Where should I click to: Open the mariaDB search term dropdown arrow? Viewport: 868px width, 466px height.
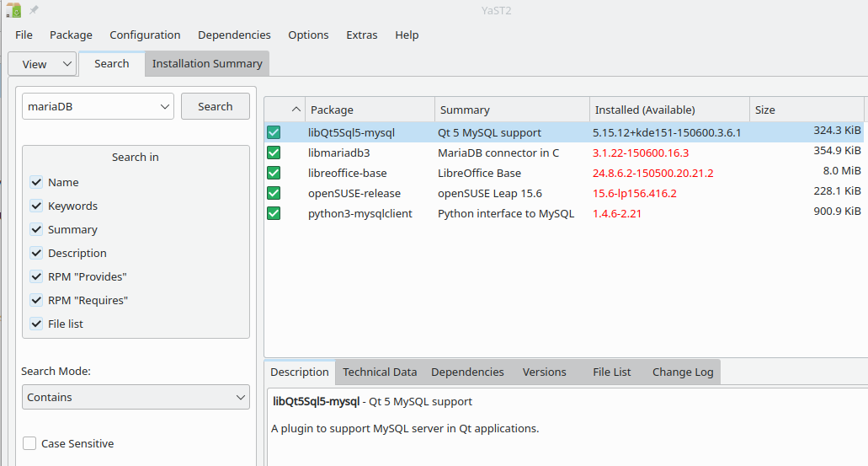164,106
